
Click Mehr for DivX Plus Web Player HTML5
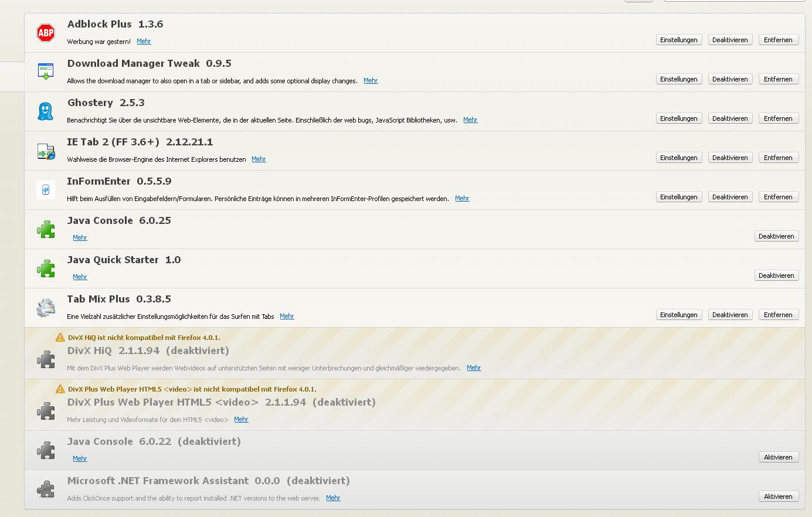(241, 420)
